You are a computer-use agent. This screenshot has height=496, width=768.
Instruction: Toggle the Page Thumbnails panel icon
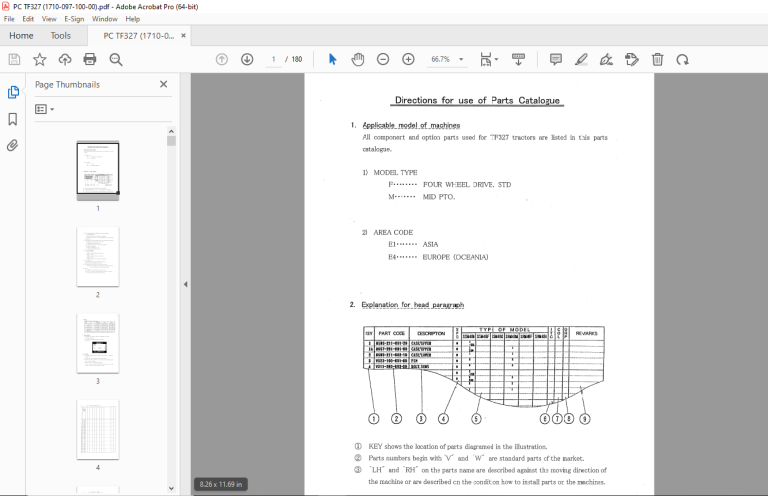(x=13, y=92)
